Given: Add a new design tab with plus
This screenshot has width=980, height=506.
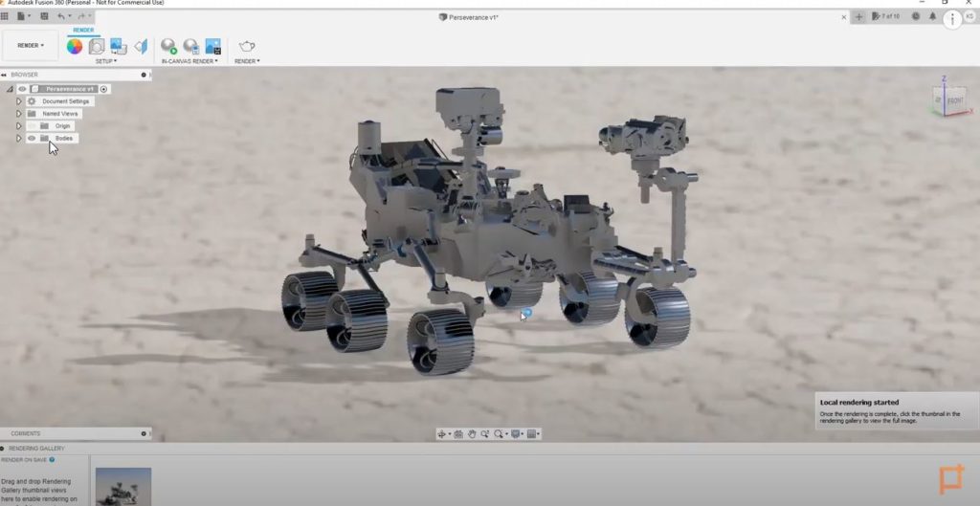Looking at the screenshot, I should [x=858, y=17].
